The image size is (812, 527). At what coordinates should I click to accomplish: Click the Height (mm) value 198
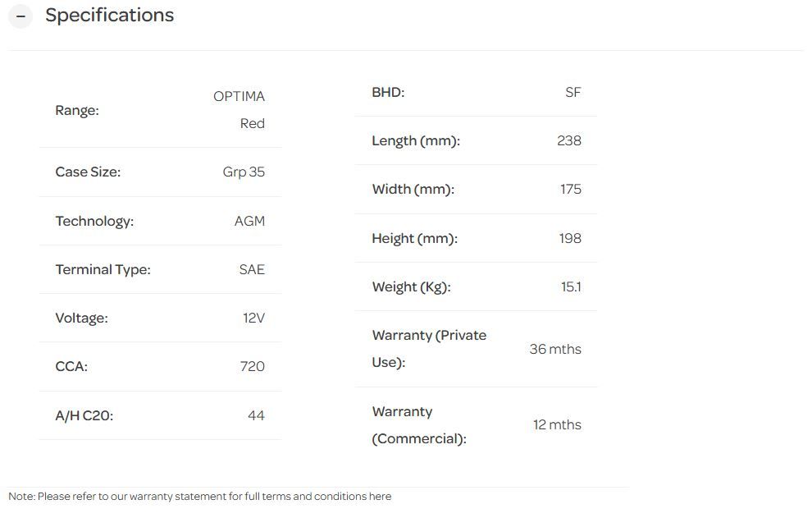(x=570, y=238)
